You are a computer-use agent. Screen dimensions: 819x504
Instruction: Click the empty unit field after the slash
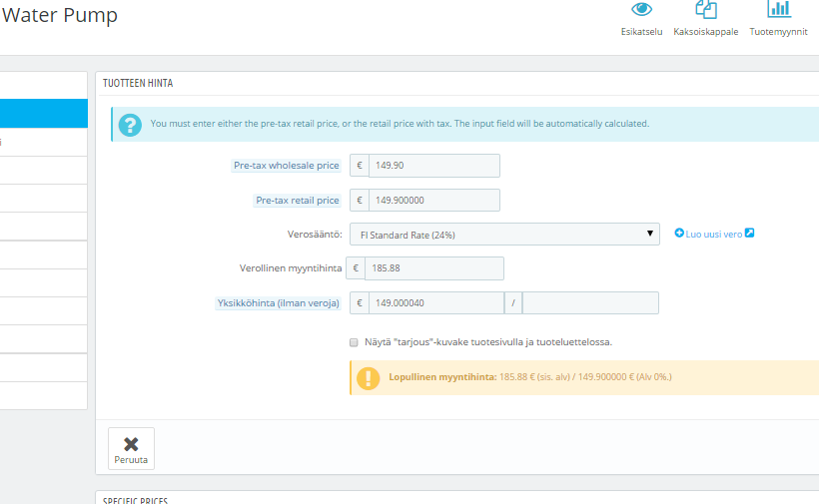(590, 303)
